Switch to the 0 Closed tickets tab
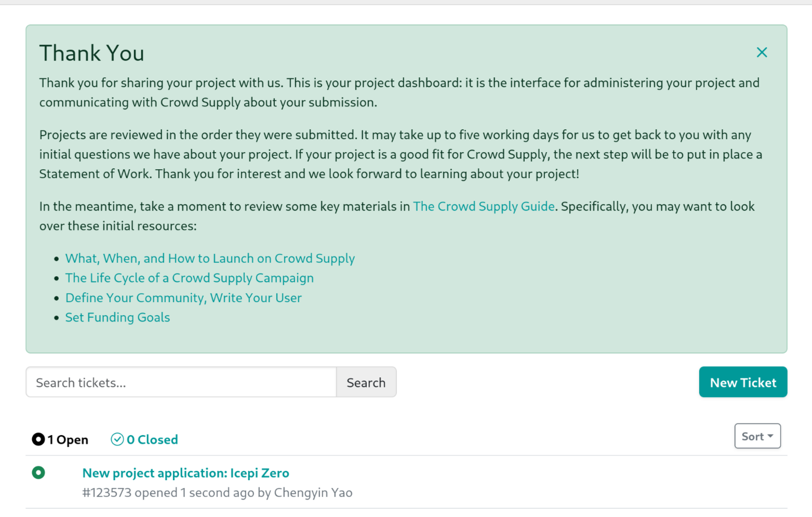The width and height of the screenshot is (812, 517). (x=144, y=440)
